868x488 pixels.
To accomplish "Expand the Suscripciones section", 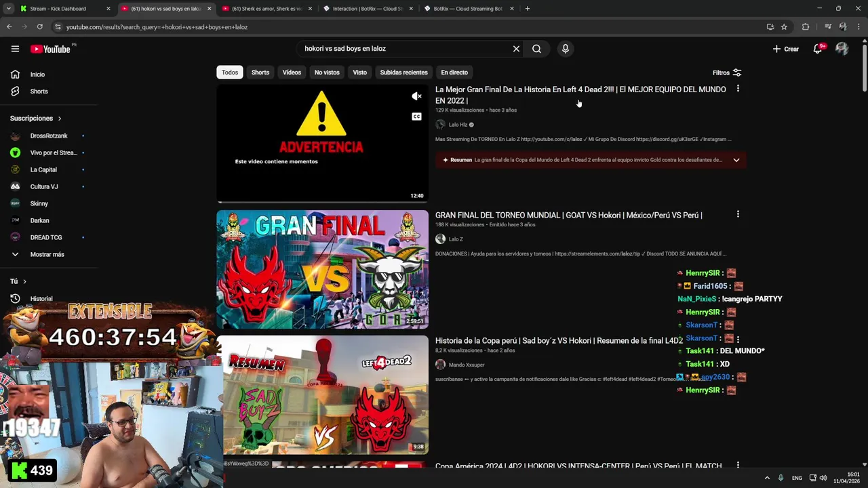I will click(36, 119).
